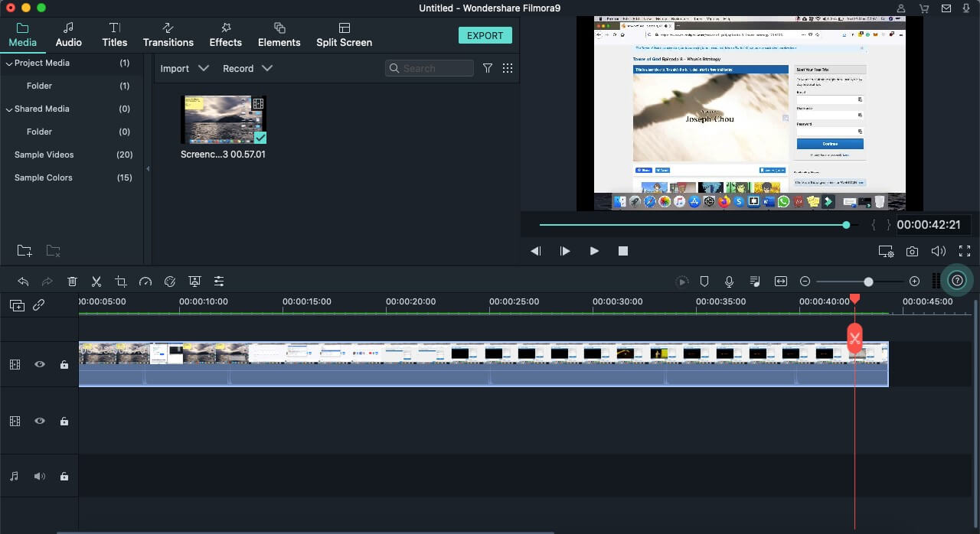980x534 pixels.
Task: Add a timeline marker
Action: pos(704,282)
